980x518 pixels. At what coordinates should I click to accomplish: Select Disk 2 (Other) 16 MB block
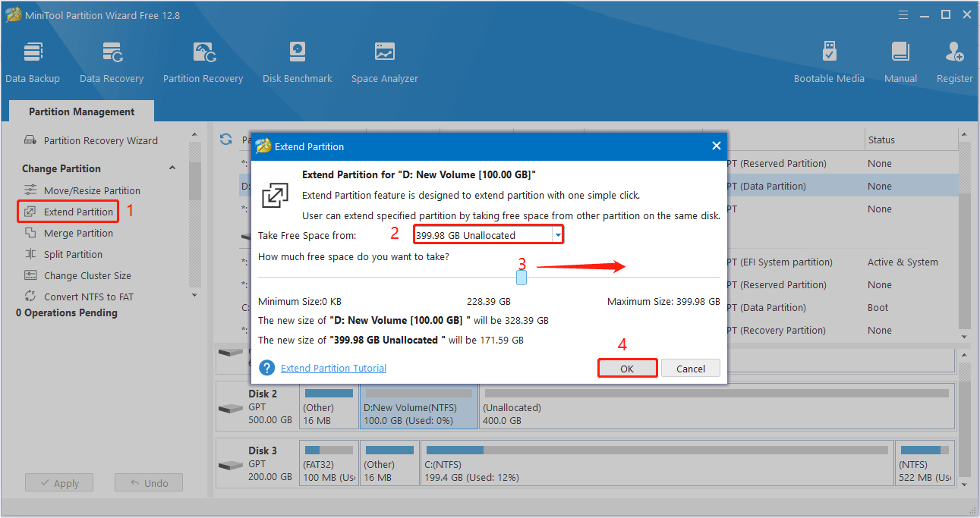pos(329,407)
